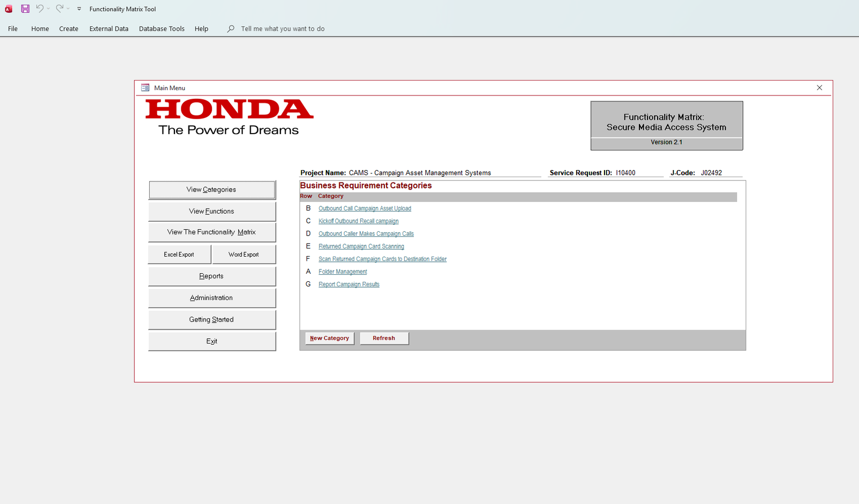Click the search magnifier icon
The image size is (859, 504).
[x=231, y=28]
